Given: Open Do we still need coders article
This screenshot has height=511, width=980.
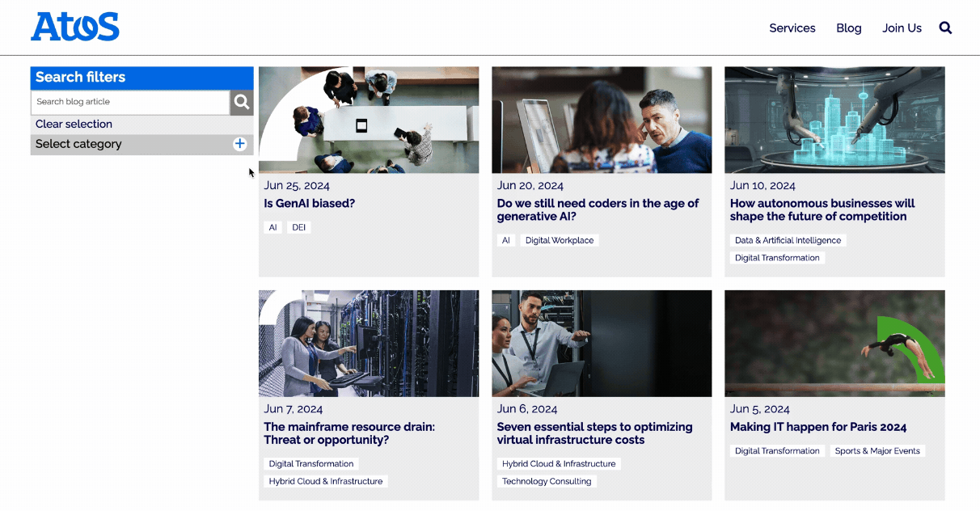Looking at the screenshot, I should tap(598, 209).
